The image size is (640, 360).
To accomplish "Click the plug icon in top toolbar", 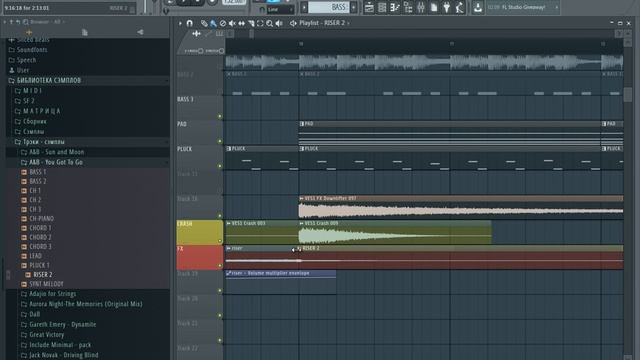I will [x=447, y=7].
